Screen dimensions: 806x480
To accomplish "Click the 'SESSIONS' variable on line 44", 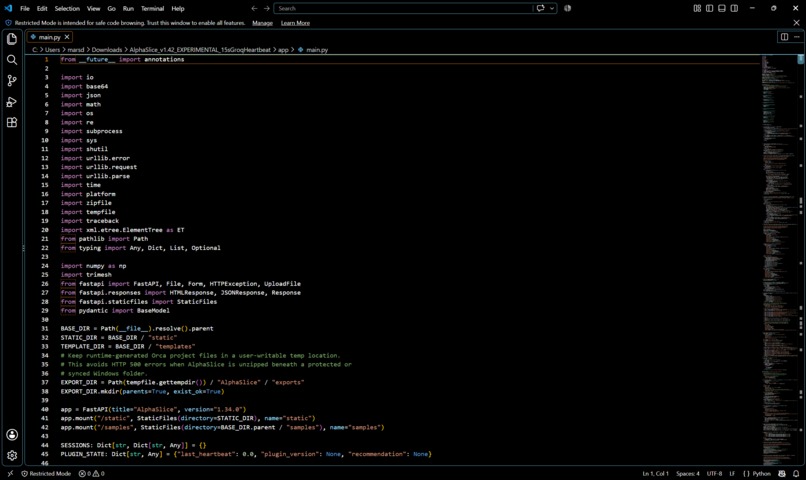I will click(x=75, y=445).
